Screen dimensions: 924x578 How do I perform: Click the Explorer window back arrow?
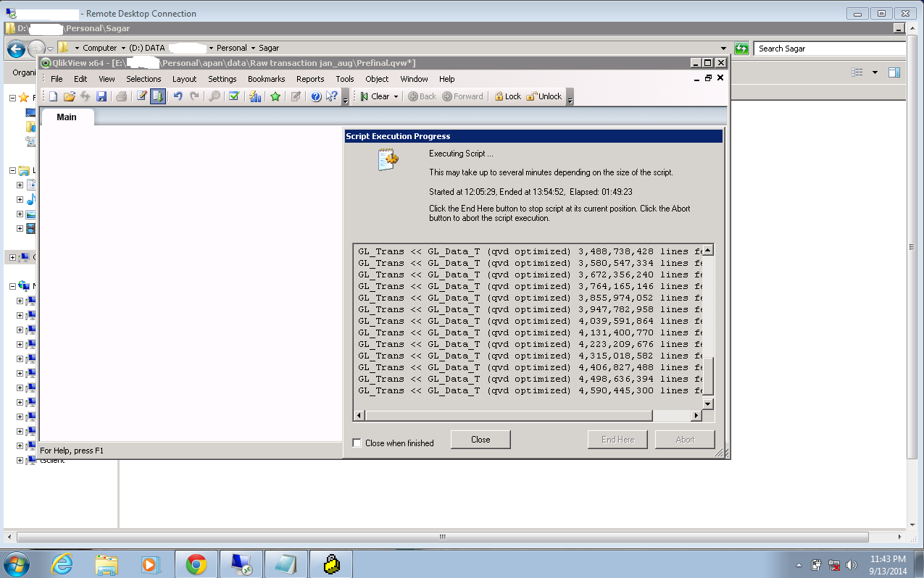(16, 49)
